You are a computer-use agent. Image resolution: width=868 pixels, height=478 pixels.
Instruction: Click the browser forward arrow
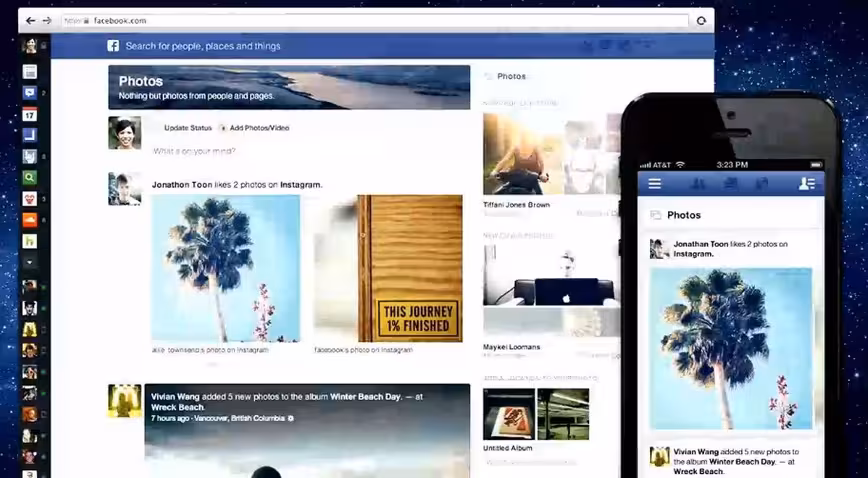point(47,20)
